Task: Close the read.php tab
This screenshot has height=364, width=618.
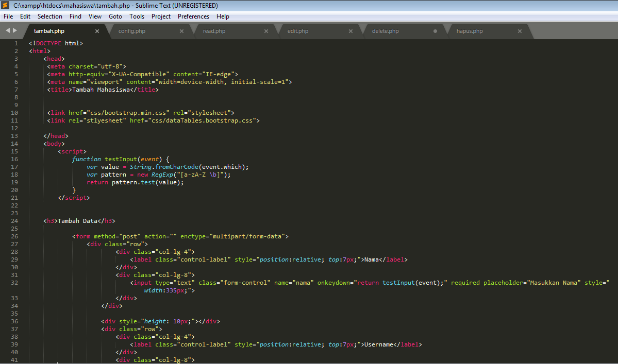Action: coord(266,31)
